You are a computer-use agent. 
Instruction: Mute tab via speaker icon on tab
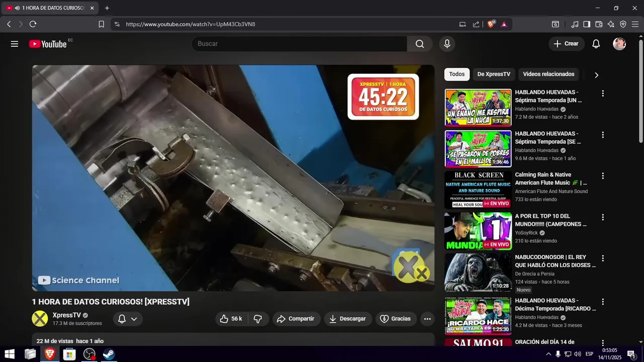[17, 8]
